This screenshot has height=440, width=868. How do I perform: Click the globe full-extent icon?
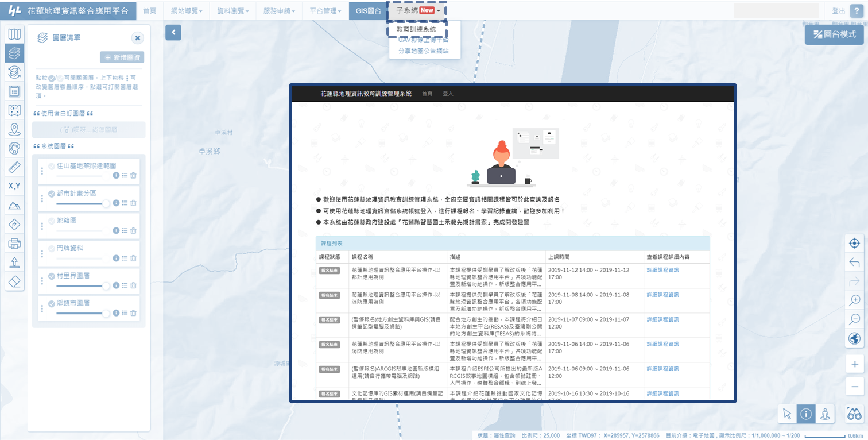point(855,339)
